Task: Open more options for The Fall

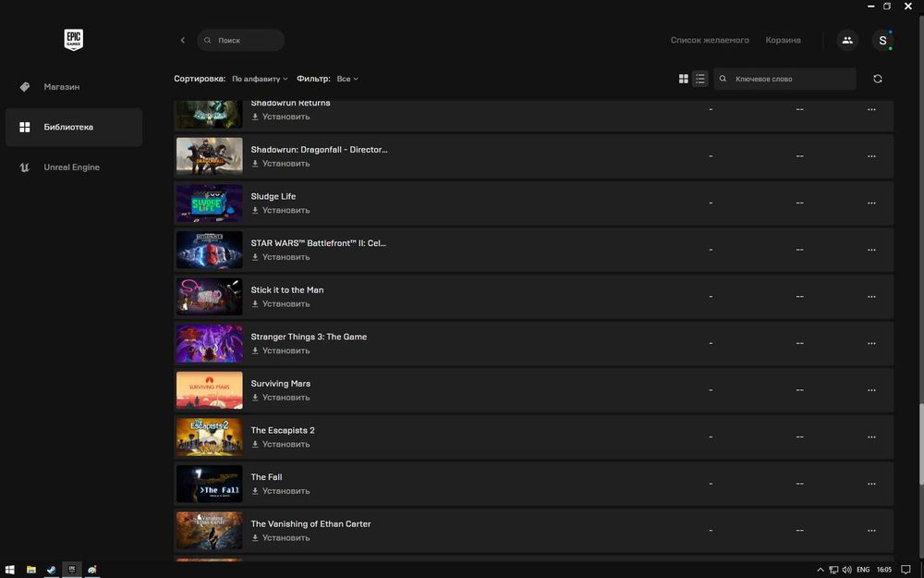Action: (871, 484)
